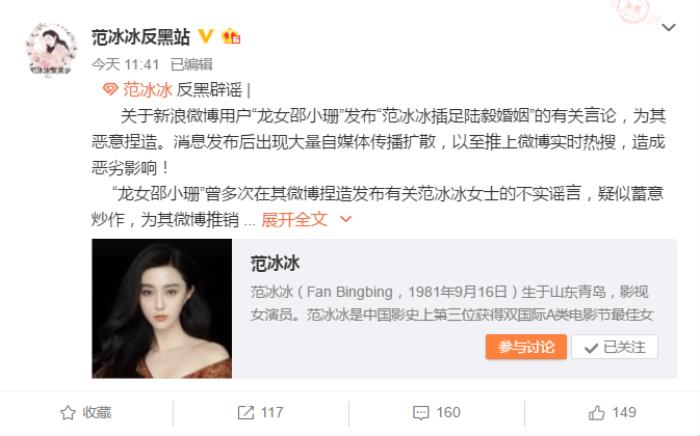
Task: Open the 范冰冰 topic card title
Action: coord(275,264)
